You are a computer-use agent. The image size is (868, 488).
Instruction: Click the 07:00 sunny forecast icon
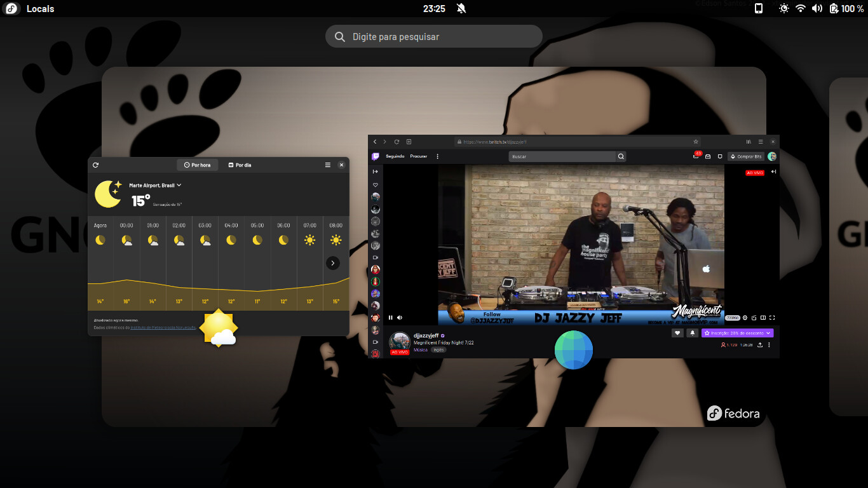(309, 240)
